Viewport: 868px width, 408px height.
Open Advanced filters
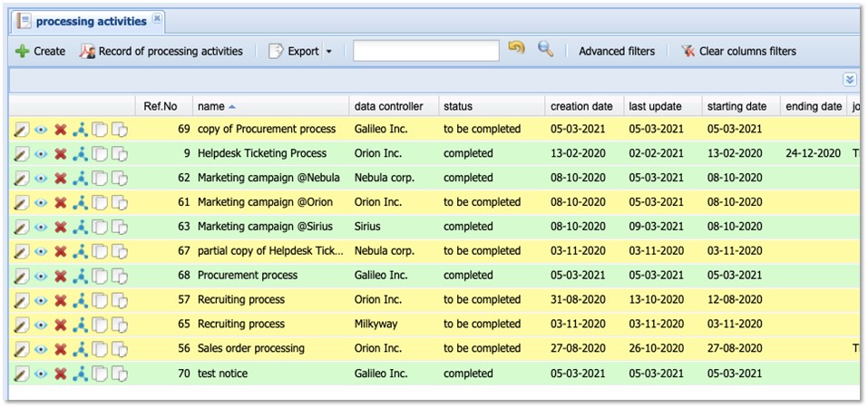pos(617,52)
